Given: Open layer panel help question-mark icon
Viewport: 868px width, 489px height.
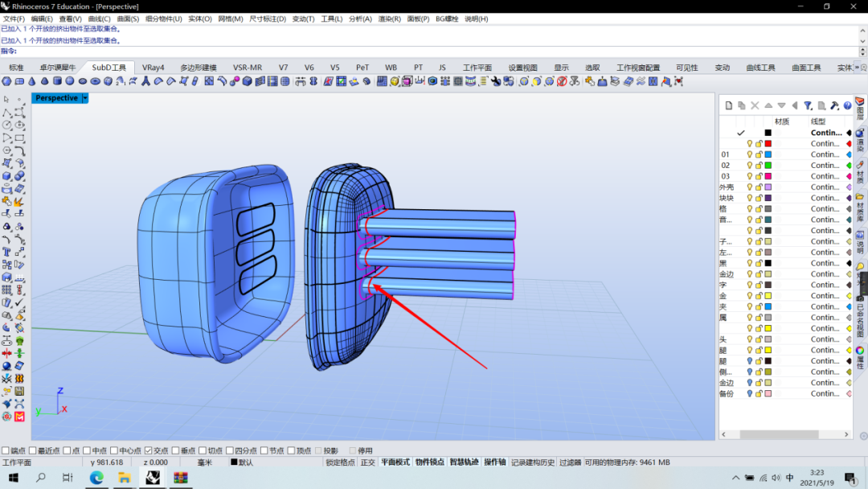Looking at the screenshot, I should (x=848, y=106).
